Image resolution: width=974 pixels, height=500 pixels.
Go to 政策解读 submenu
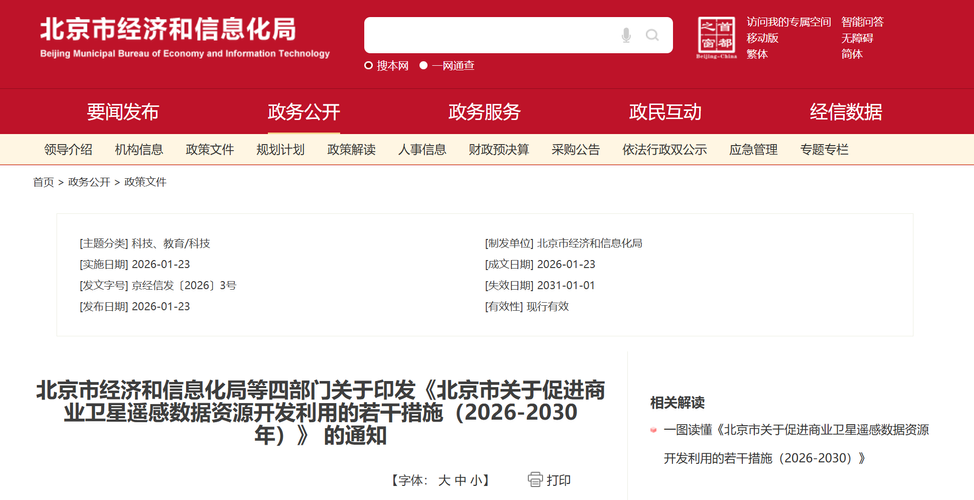pyautogui.click(x=352, y=150)
